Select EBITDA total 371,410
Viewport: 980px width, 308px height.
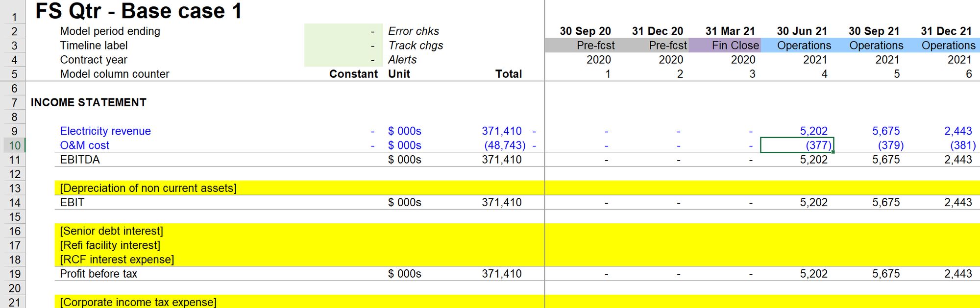click(x=501, y=160)
